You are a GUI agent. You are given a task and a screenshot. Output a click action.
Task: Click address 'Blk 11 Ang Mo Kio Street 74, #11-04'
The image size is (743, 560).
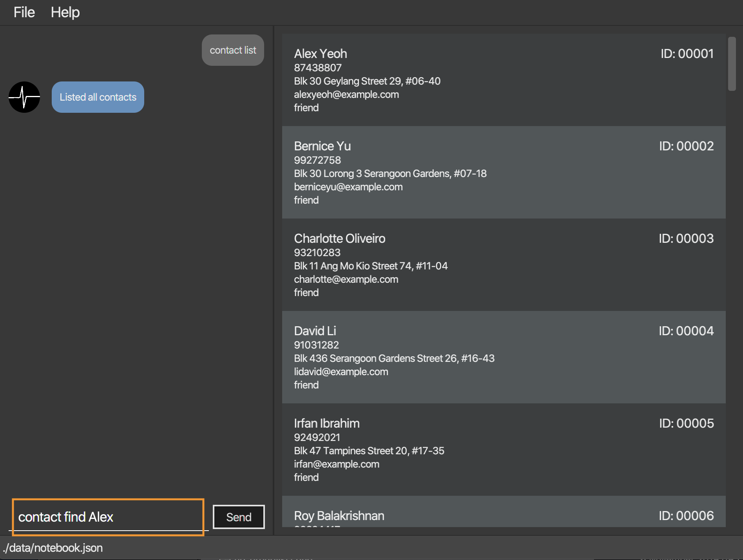click(x=371, y=266)
